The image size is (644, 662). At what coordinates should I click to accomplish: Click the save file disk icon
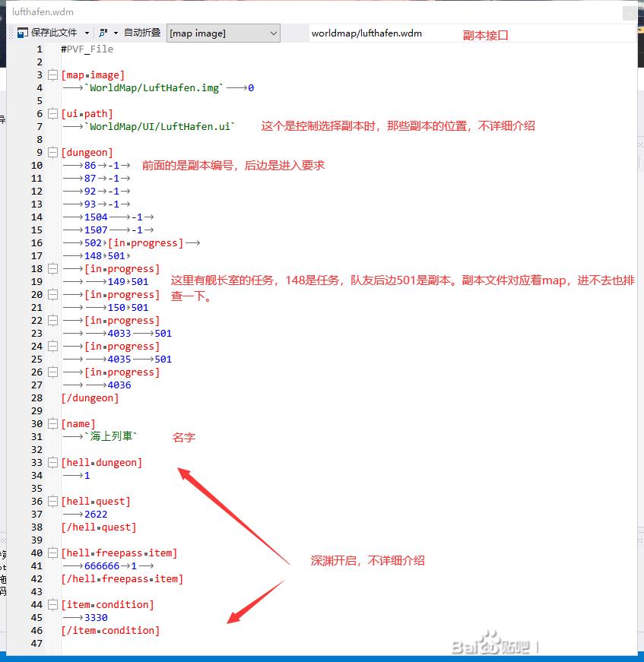click(x=23, y=33)
